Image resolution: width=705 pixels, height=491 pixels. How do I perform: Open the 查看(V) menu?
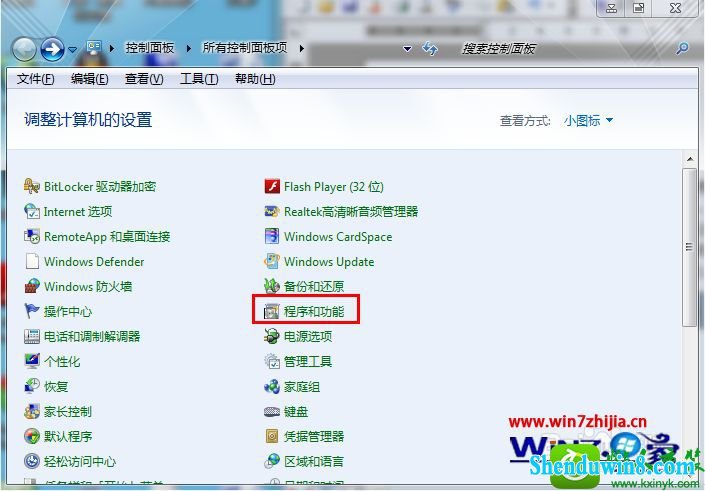point(144,79)
